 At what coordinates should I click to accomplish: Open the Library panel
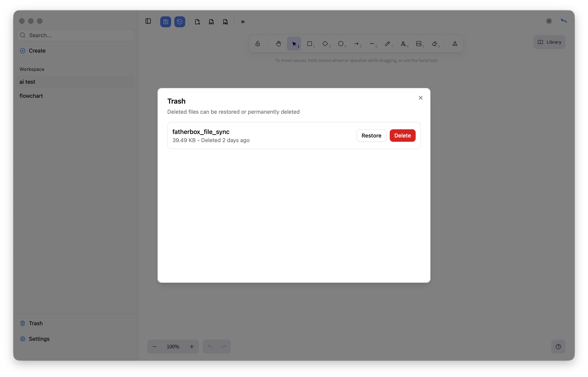click(x=549, y=42)
